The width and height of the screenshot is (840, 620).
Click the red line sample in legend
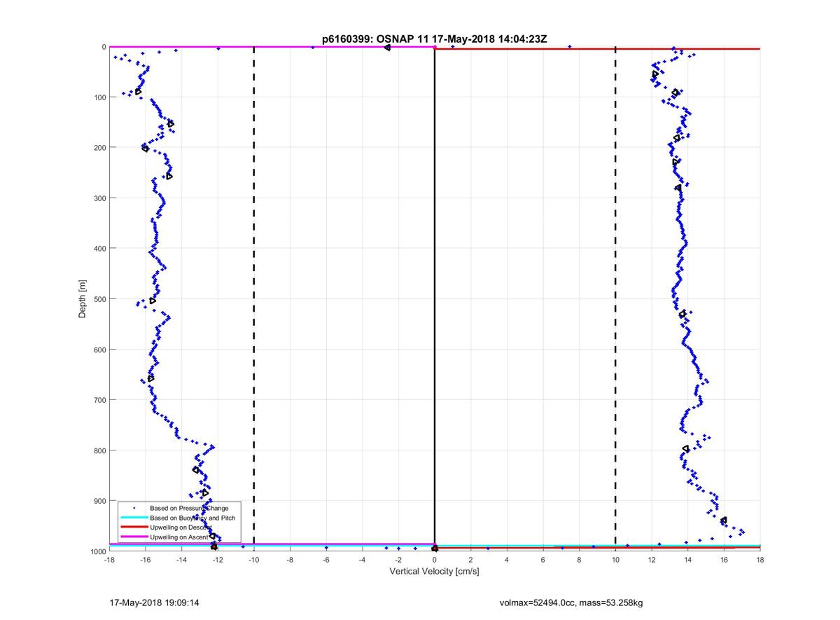coord(134,528)
